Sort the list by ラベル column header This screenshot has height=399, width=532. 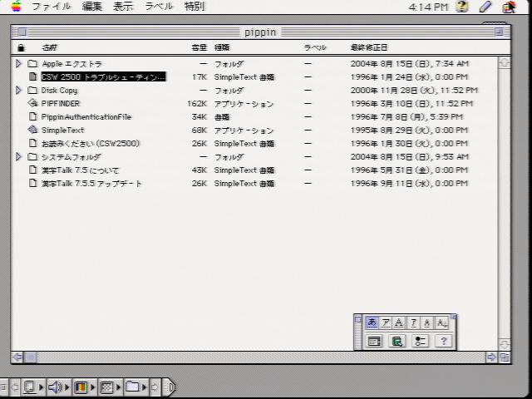[x=315, y=47]
